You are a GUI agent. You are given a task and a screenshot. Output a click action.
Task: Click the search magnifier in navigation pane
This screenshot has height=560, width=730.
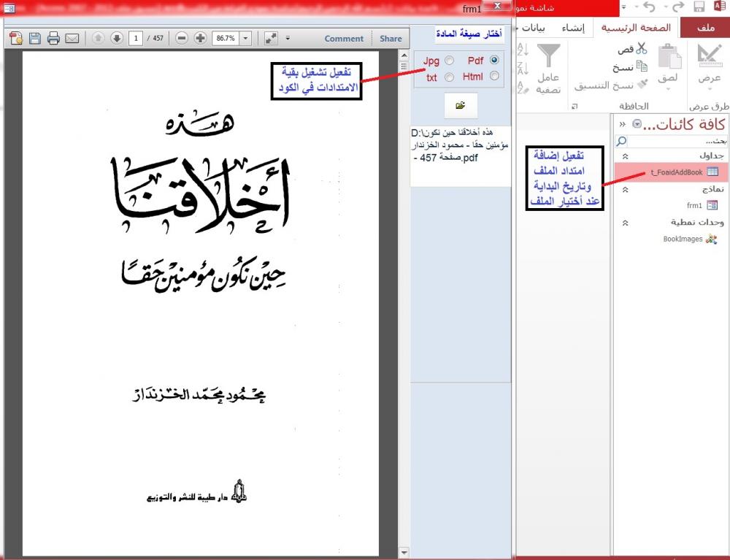tap(621, 141)
